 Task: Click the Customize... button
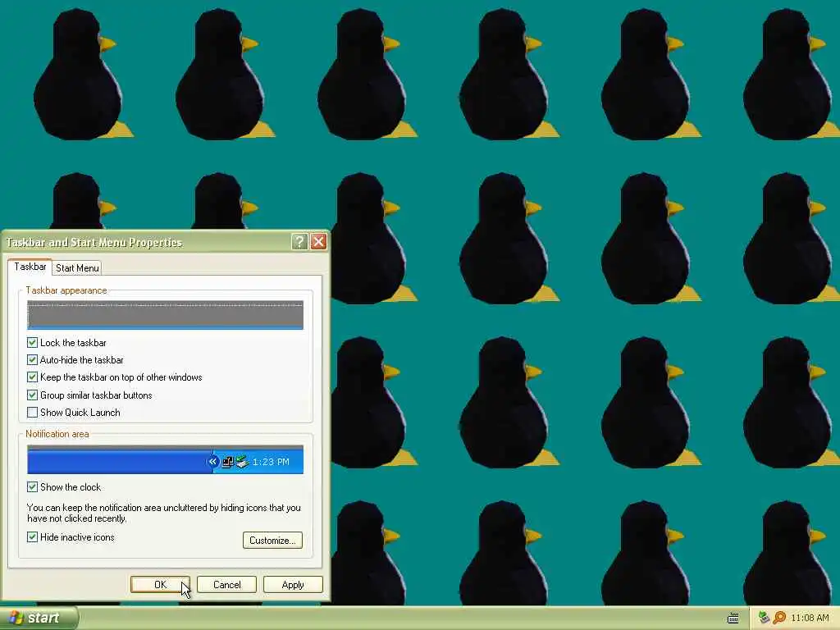coord(272,540)
